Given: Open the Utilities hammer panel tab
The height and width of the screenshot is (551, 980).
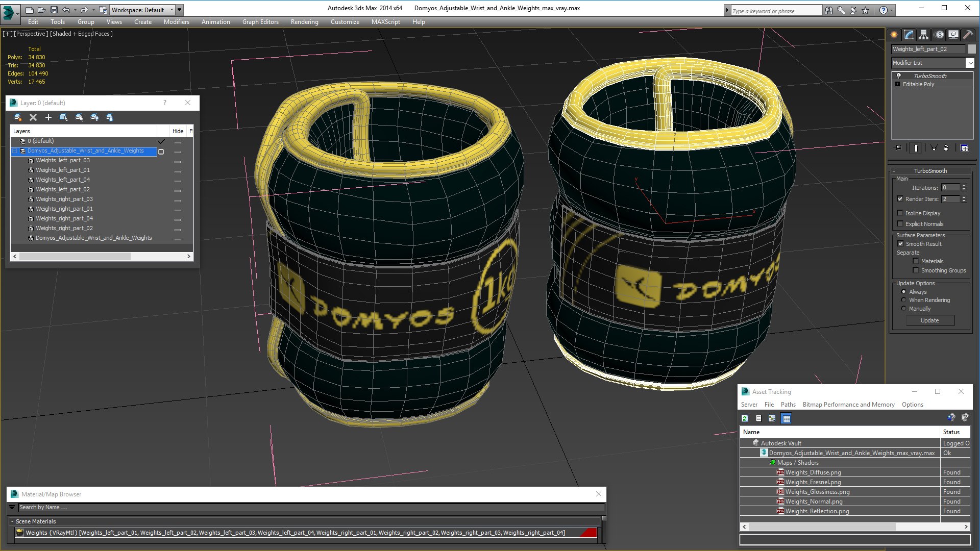Looking at the screenshot, I should point(968,35).
